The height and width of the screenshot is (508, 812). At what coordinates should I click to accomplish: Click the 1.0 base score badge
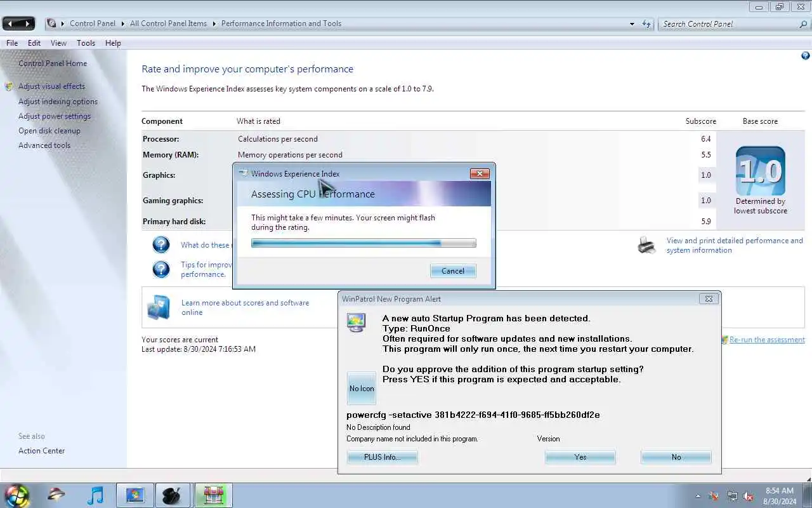click(761, 170)
